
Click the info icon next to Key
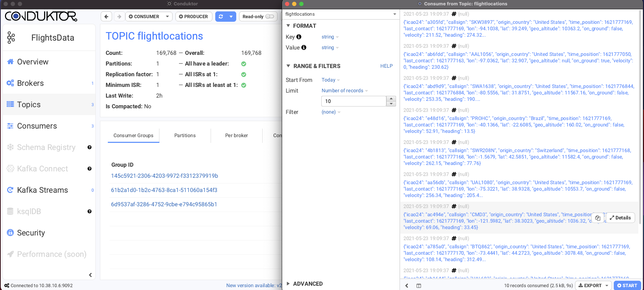point(299,37)
